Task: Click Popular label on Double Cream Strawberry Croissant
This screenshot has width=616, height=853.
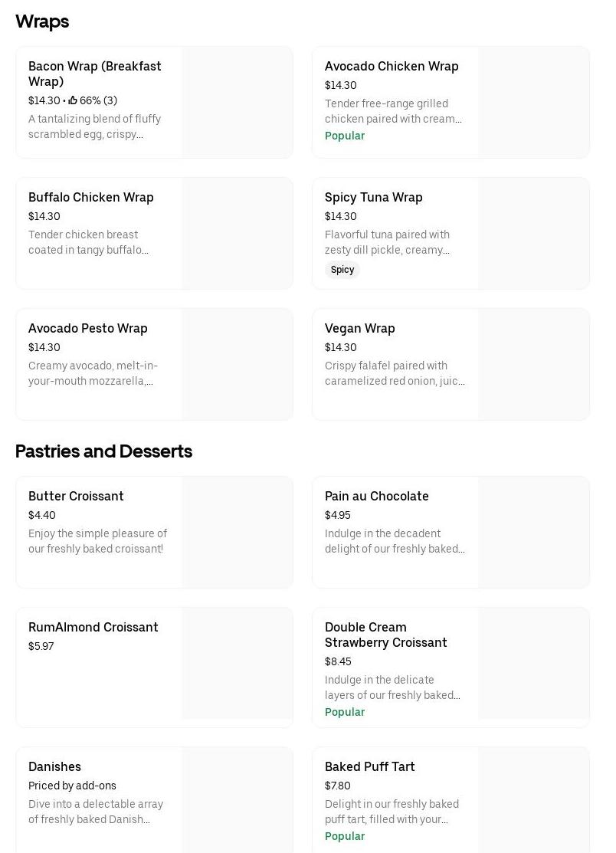Action: click(x=344, y=712)
